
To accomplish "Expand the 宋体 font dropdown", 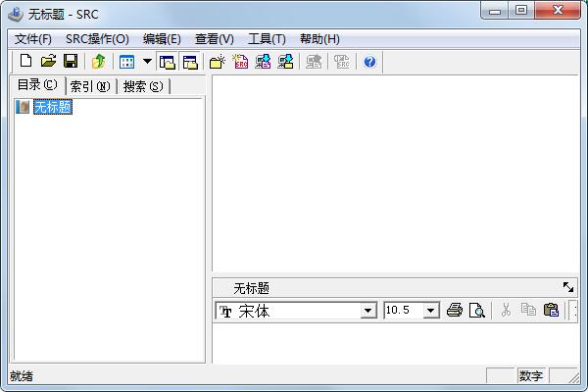I will coord(368,311).
